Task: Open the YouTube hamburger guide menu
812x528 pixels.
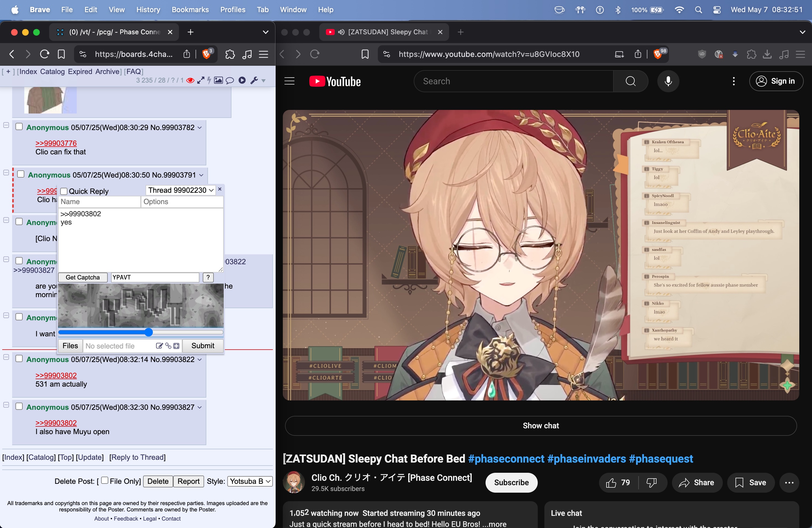Action: point(289,81)
